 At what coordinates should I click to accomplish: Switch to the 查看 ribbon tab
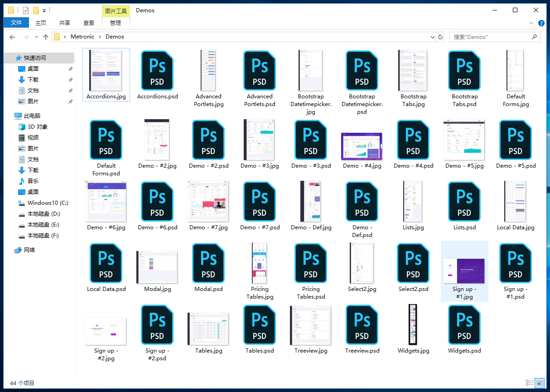tap(89, 23)
